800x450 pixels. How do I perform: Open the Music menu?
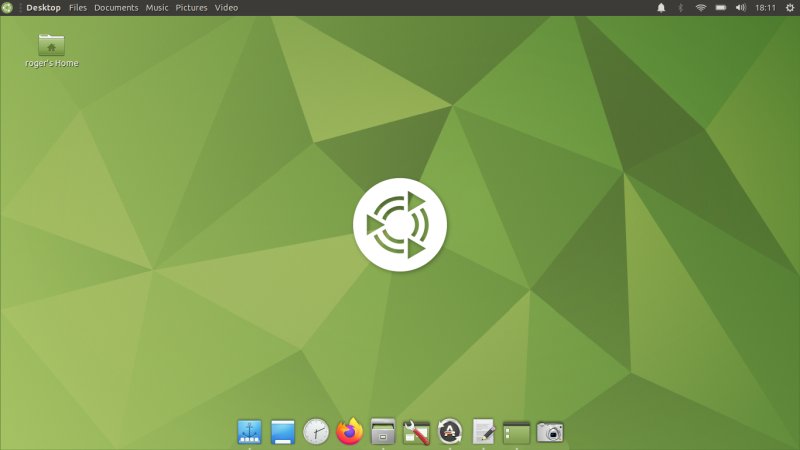click(x=157, y=8)
